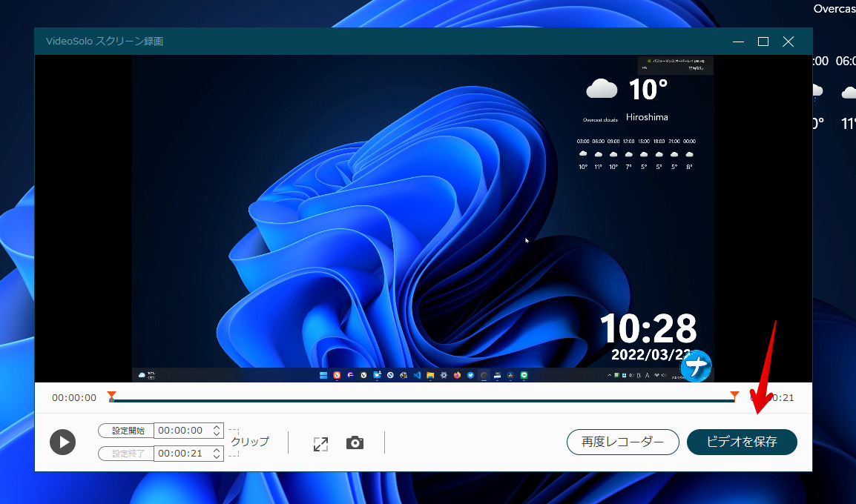Click the 設定開始 button
Image resolution: width=856 pixels, height=504 pixels.
(x=126, y=431)
